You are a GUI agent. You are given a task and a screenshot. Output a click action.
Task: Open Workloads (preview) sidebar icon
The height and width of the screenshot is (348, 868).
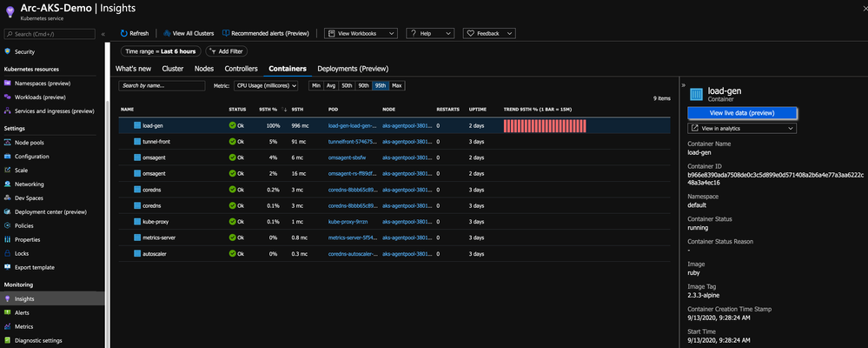pyautogui.click(x=8, y=97)
